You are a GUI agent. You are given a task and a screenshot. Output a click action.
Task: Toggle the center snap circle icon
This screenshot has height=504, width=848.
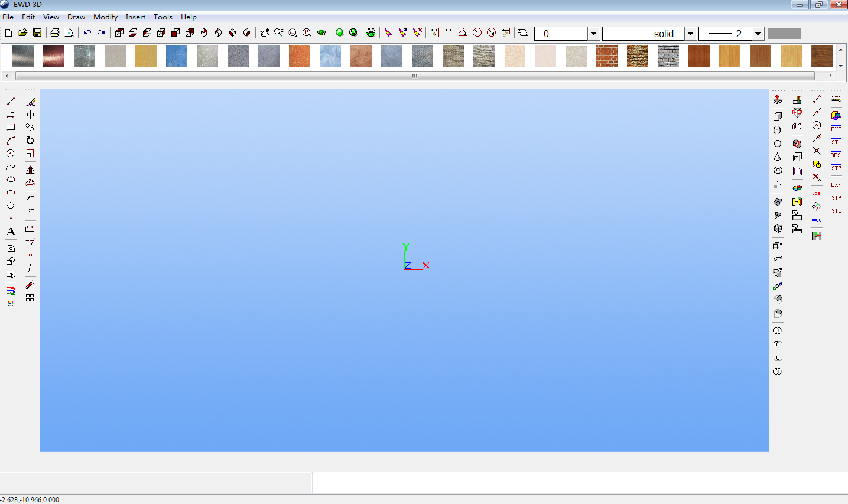[817, 125]
